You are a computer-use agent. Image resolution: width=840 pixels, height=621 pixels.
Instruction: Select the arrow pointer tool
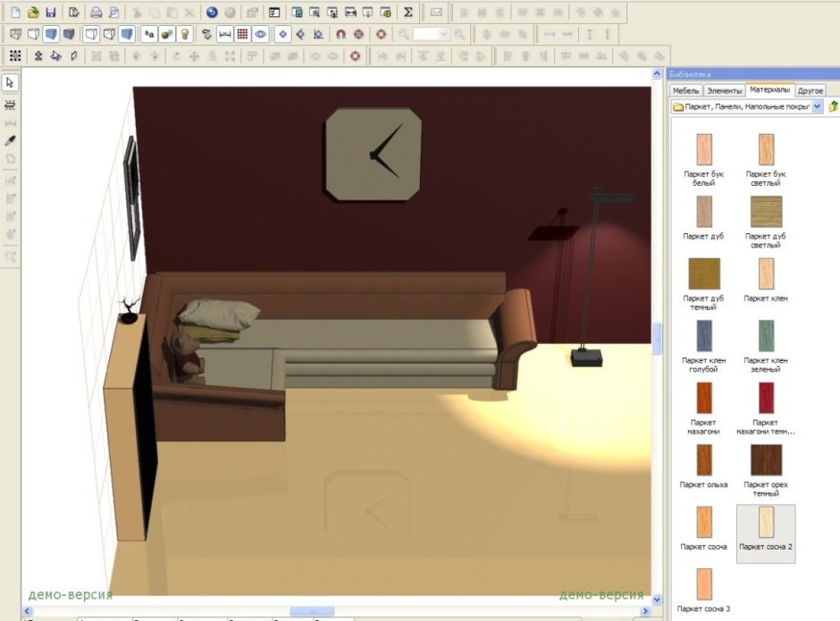pyautogui.click(x=11, y=82)
